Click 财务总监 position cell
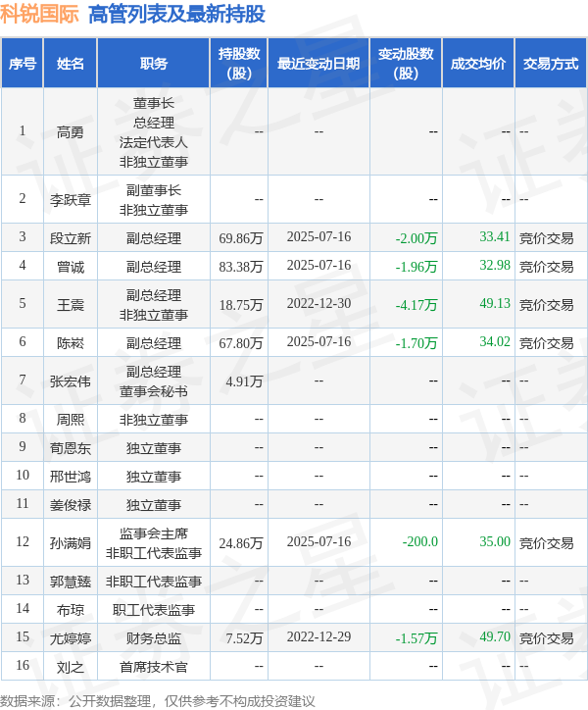The image size is (588, 710). point(154,638)
